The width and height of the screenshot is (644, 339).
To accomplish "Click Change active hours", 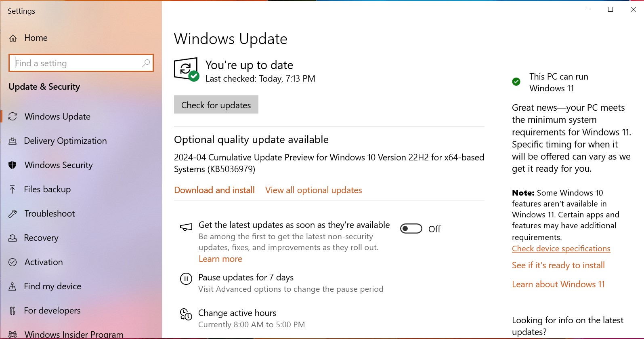I will pyautogui.click(x=237, y=313).
